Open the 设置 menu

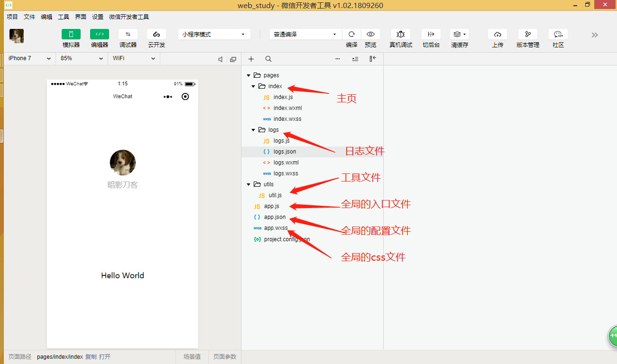(97, 16)
